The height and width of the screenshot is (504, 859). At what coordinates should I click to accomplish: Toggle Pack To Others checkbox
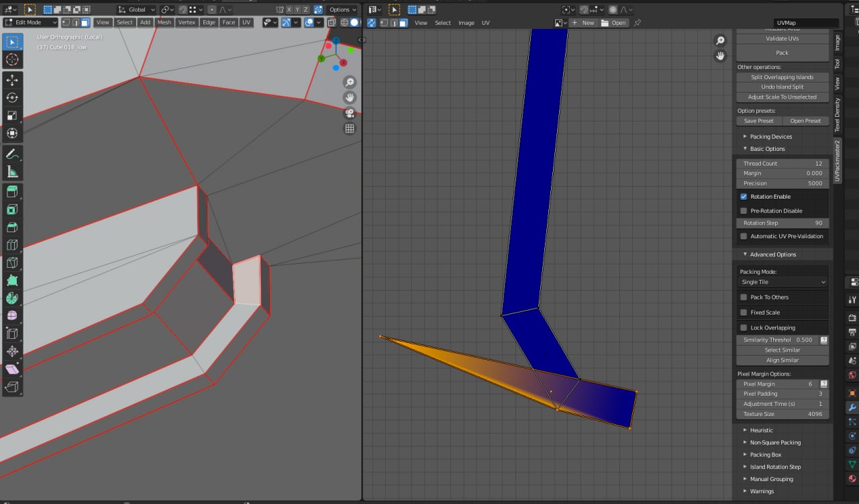pyautogui.click(x=744, y=297)
